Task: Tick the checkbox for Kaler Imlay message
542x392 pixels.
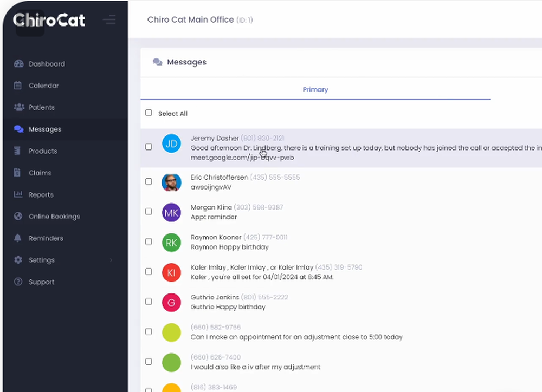Action: point(149,271)
